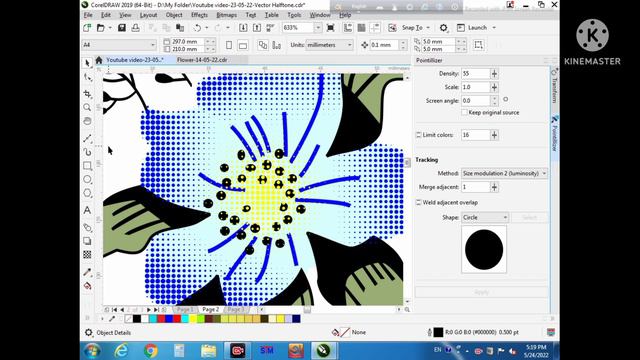Create a new document
The height and width of the screenshot is (360, 640).
click(x=87, y=28)
